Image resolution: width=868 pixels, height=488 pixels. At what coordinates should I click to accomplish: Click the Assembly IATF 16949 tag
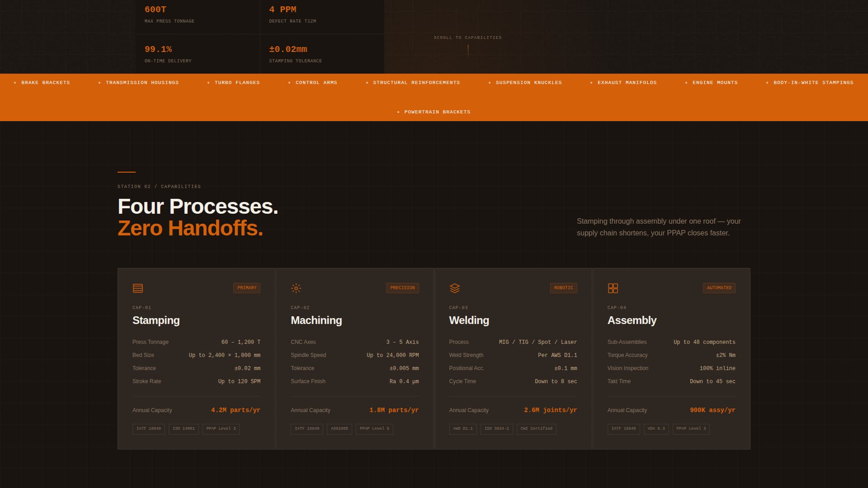click(624, 429)
